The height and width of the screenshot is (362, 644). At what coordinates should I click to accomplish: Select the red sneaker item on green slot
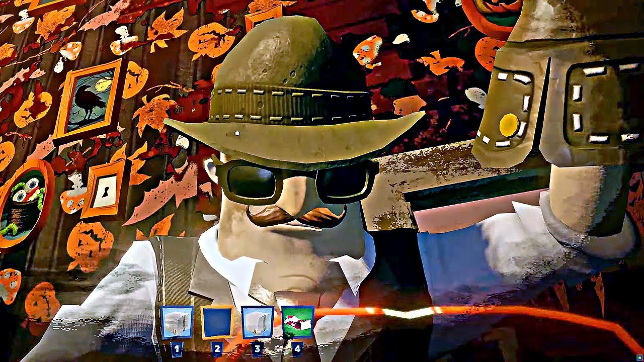(x=298, y=322)
